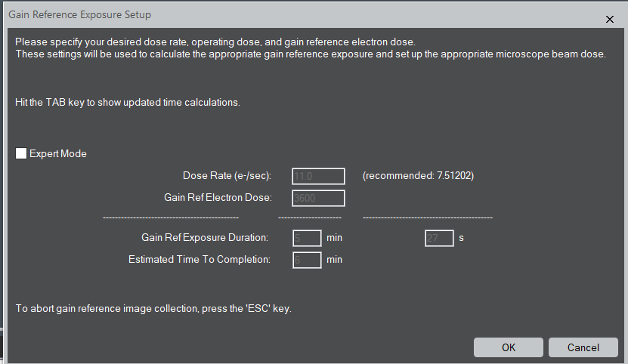Click the exposure duration minutes field
This screenshot has width=628, height=364.
(307, 239)
